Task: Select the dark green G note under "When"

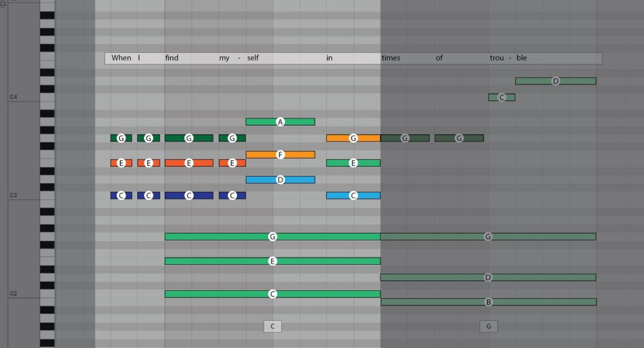Action: tap(121, 138)
